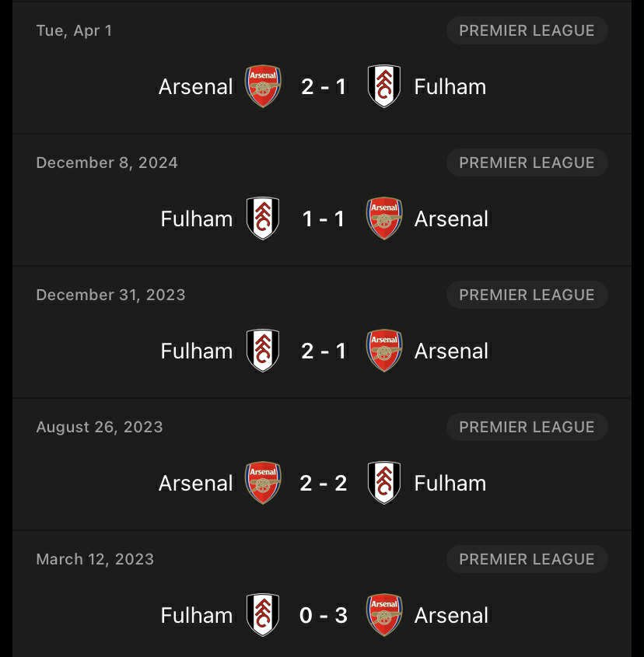
Task: Open the Fulham 0 - 3 Arsenal score
Action: point(324,615)
